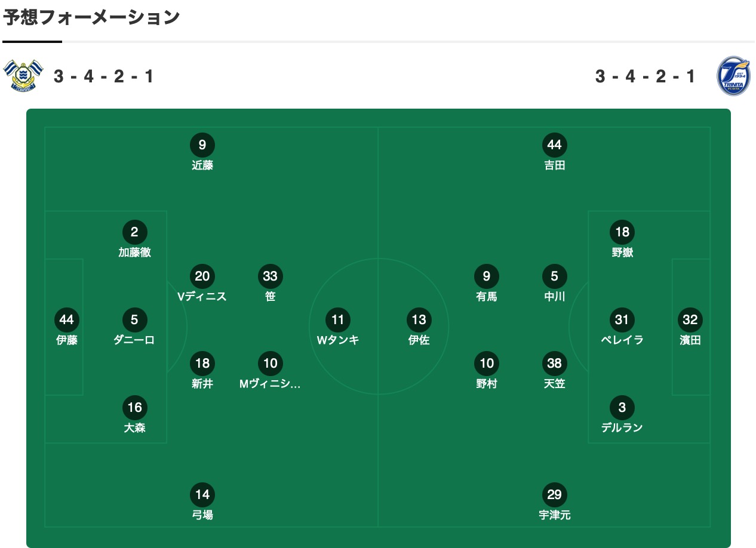This screenshot has height=548, width=756.
Task: Click player 3 デルラン
Action: [622, 415]
